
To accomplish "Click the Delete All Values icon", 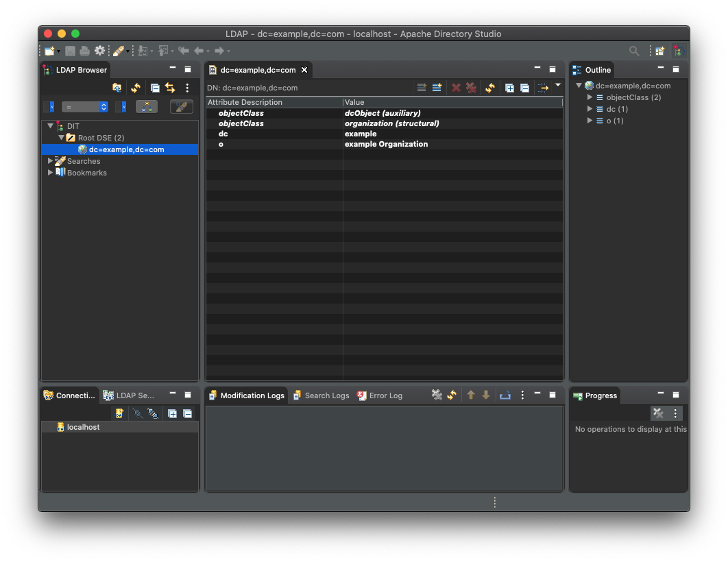I will pyautogui.click(x=471, y=88).
